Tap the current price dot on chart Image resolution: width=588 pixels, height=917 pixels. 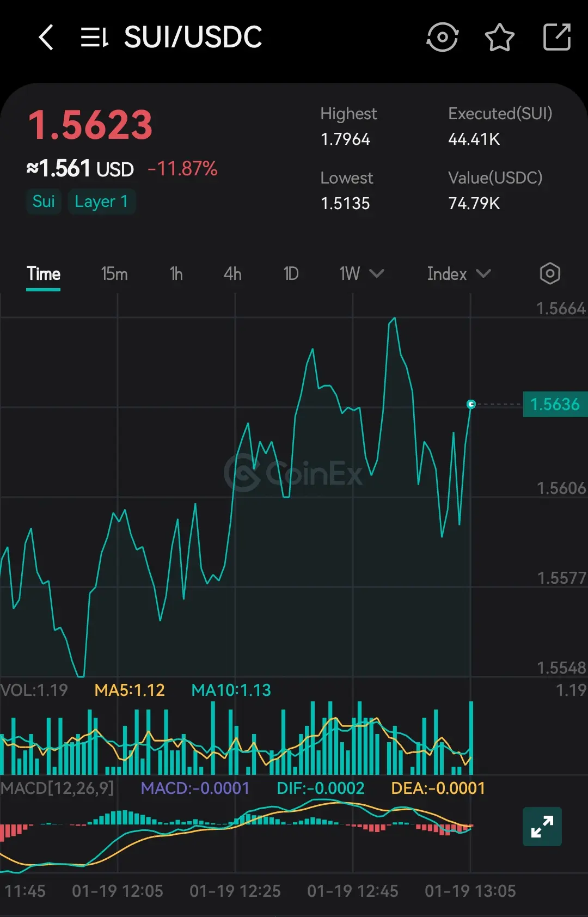coord(471,404)
